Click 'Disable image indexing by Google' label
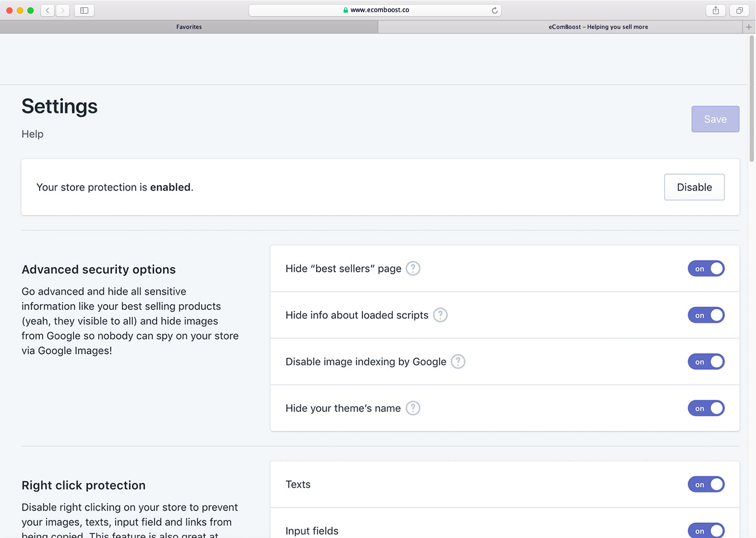756x538 pixels. coord(366,361)
